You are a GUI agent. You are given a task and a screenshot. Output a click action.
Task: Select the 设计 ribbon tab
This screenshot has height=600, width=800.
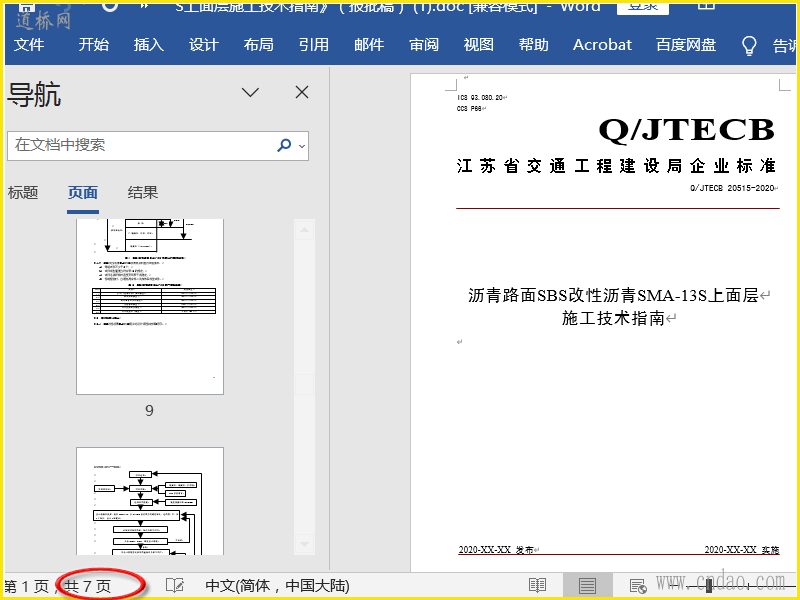pyautogui.click(x=204, y=45)
